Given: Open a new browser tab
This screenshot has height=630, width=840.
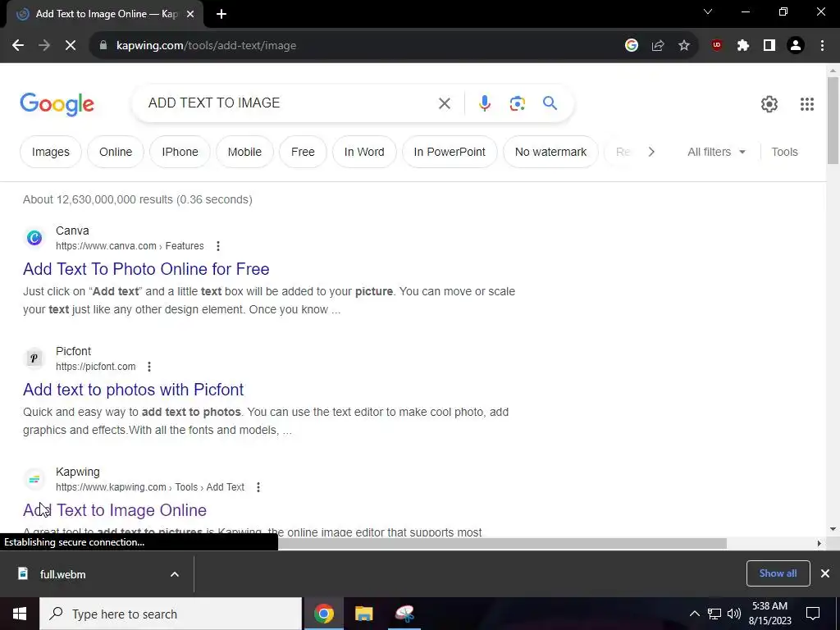Looking at the screenshot, I should coord(221,14).
